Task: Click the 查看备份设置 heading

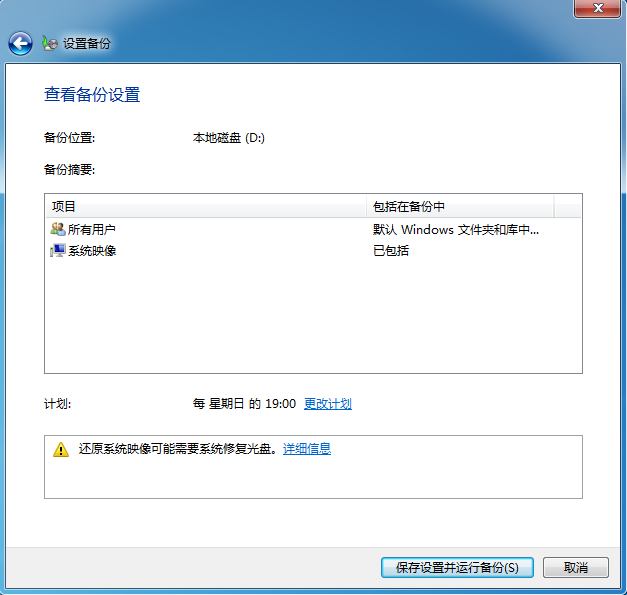Action: click(x=92, y=95)
